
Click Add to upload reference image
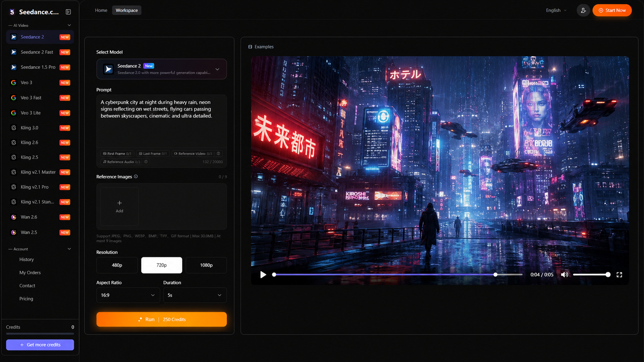pyautogui.click(x=119, y=207)
